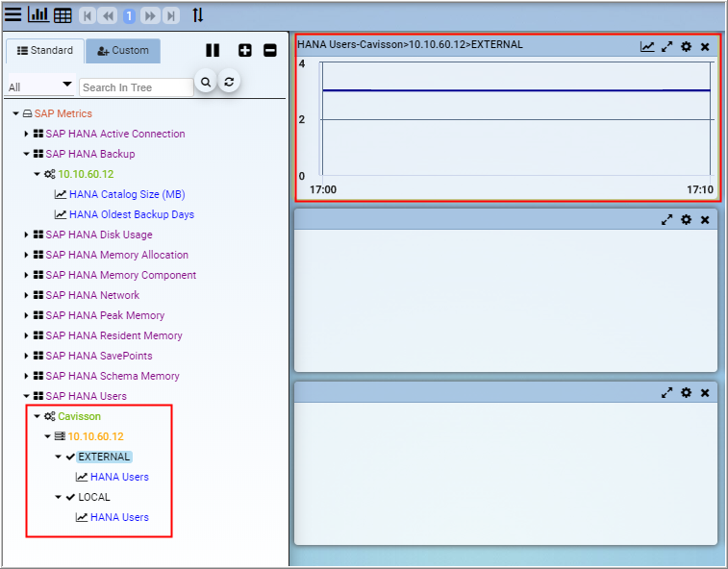Collapse SAP HANA Backup group
The height and width of the screenshot is (569, 728).
pyautogui.click(x=27, y=154)
